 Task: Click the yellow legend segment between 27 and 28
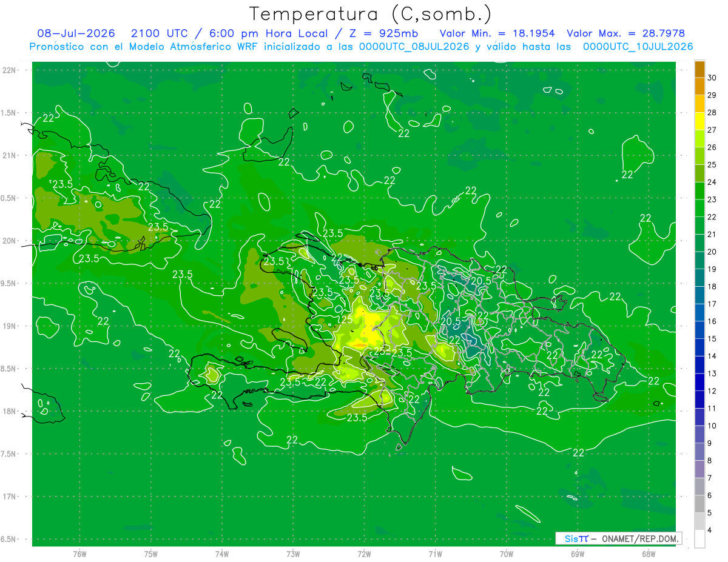699,121
